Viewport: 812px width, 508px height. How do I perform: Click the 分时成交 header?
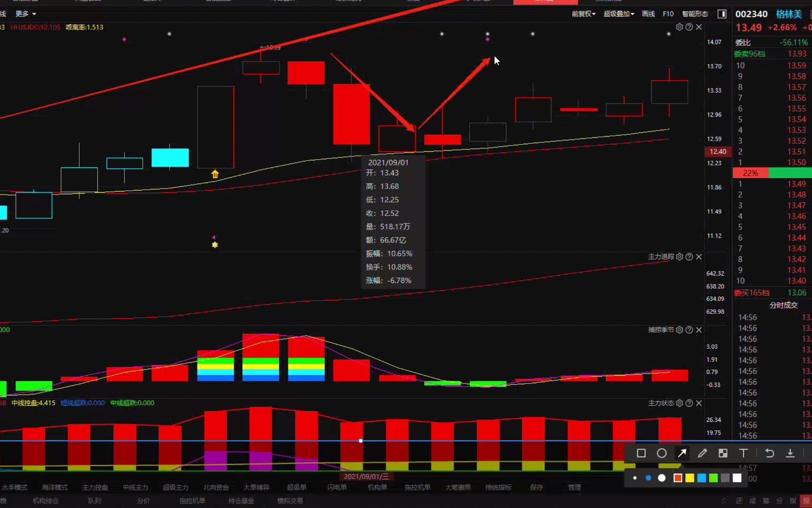pos(783,305)
